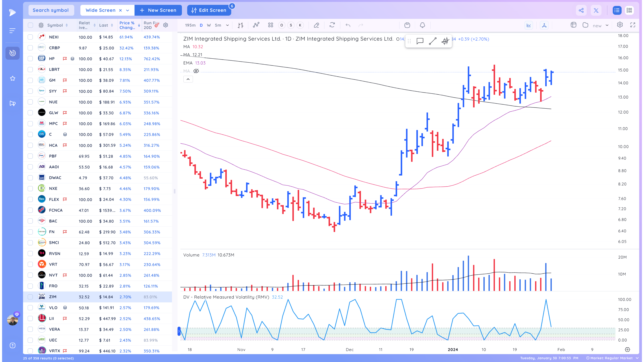The width and height of the screenshot is (644, 362).
Task: Open chart settings gear at top right
Action: 620,25
